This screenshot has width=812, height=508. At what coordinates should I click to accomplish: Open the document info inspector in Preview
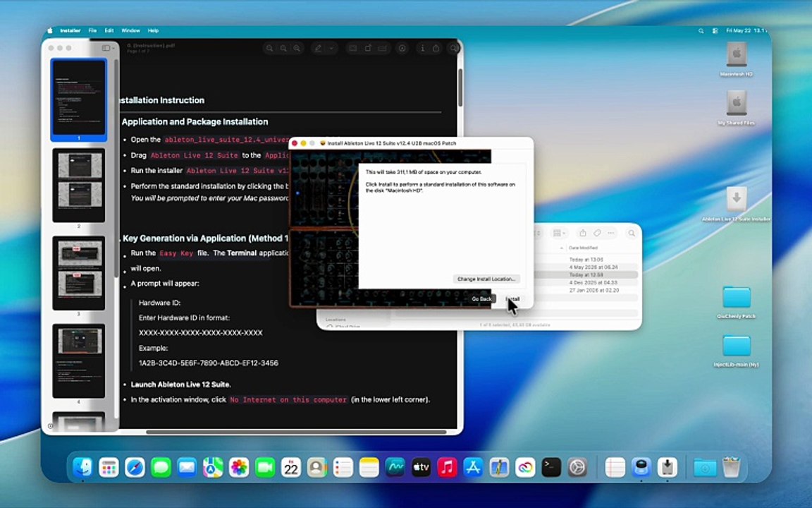click(423, 48)
